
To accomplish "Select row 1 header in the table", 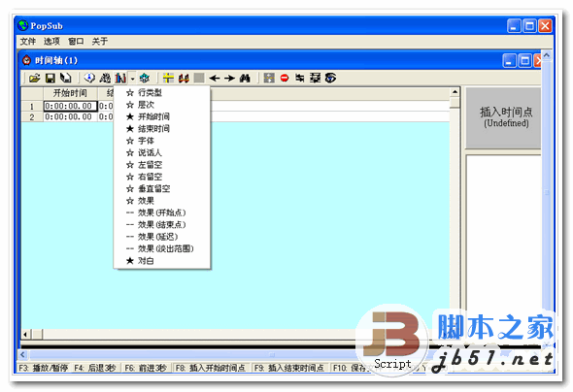I will pyautogui.click(x=32, y=106).
